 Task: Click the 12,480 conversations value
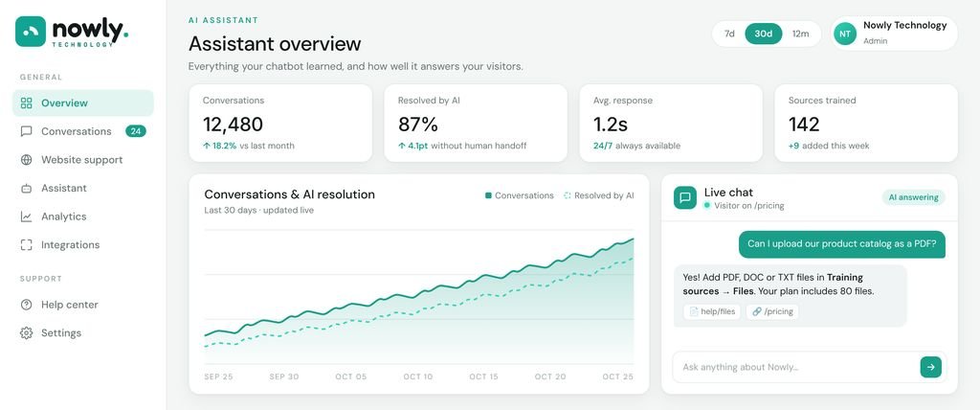click(x=234, y=124)
